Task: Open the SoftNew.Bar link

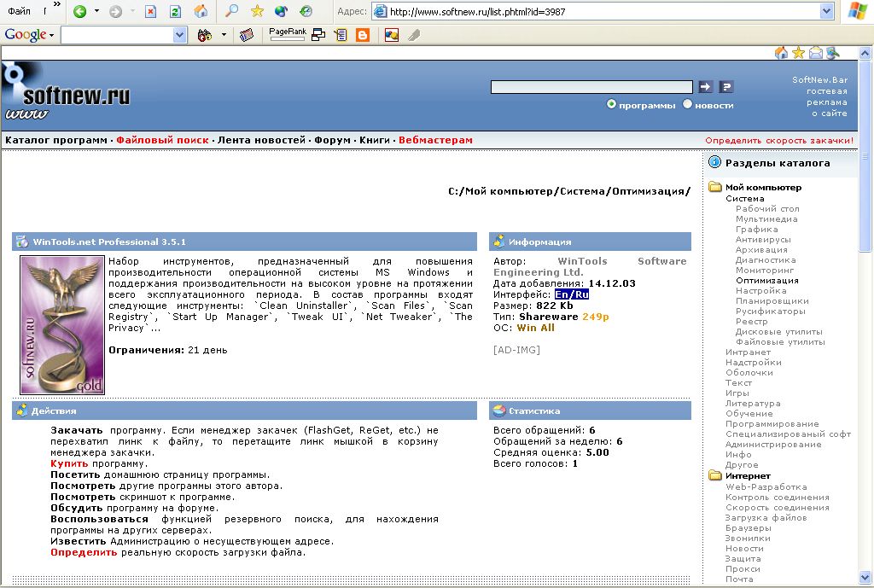Action: (820, 79)
